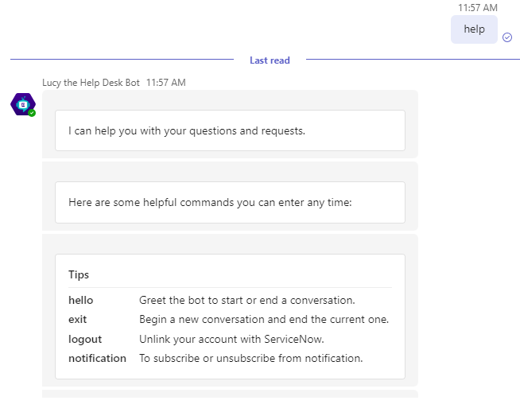Click the sent checkmark icon beside help message

click(507, 37)
